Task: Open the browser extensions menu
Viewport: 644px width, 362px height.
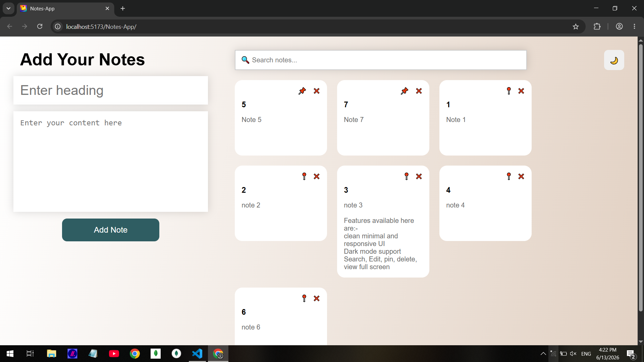Action: [597, 26]
